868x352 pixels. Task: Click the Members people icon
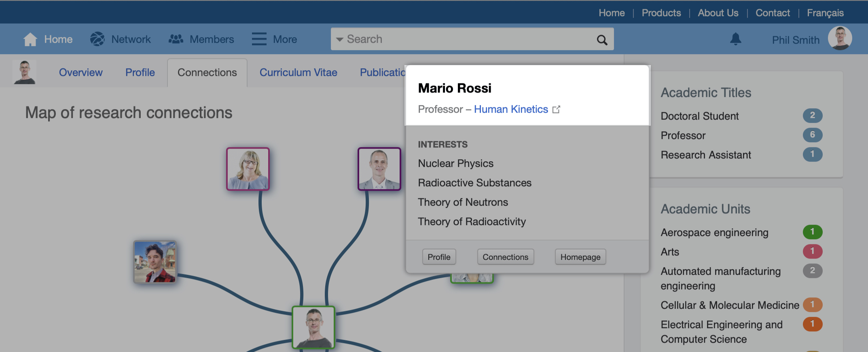(176, 39)
